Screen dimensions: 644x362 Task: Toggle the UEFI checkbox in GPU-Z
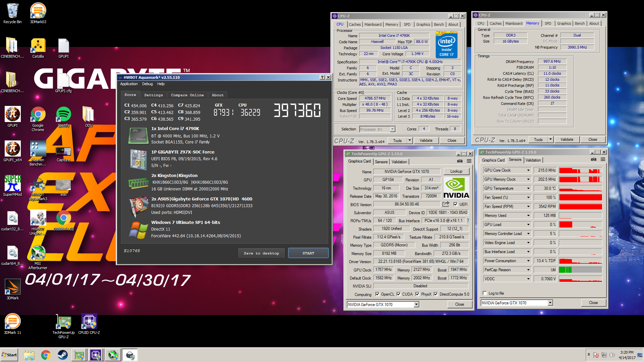pyautogui.click(x=455, y=204)
